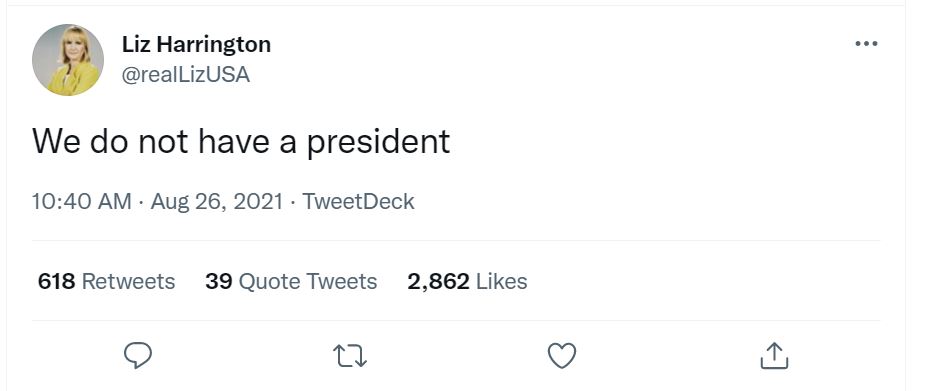The height and width of the screenshot is (391, 947).
Task: Open the three-dot more options menu
Action: tap(866, 44)
